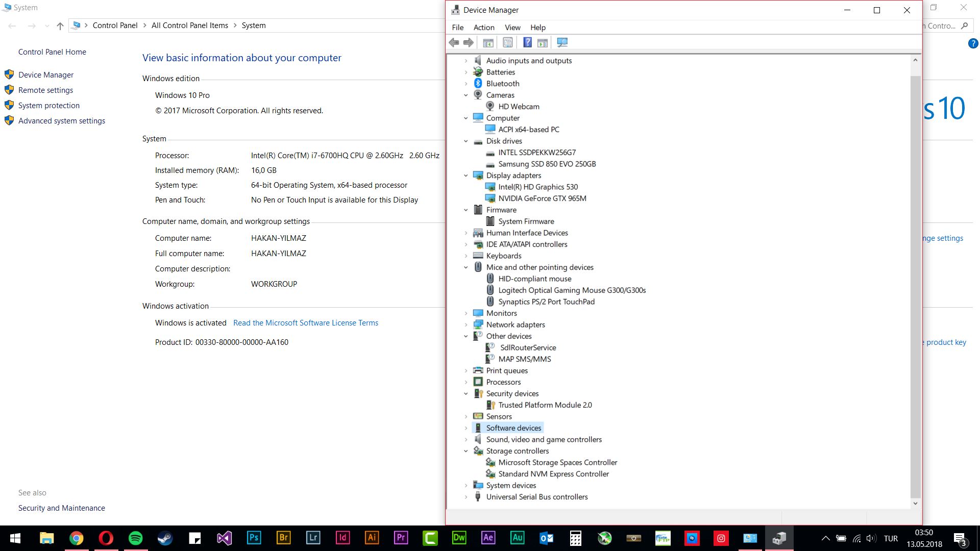Viewport: 980px width, 551px height.
Task: Go to Control Panel Home
Action: (x=52, y=52)
